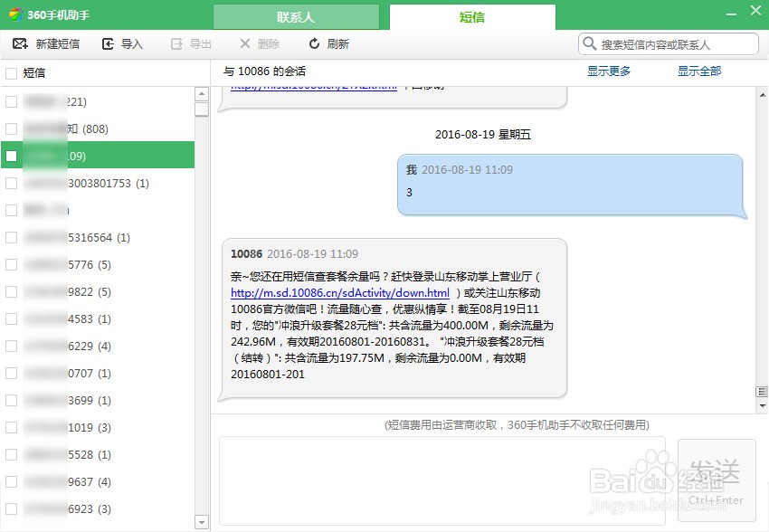Check the box for 6229 (4) conversation

tap(11, 347)
